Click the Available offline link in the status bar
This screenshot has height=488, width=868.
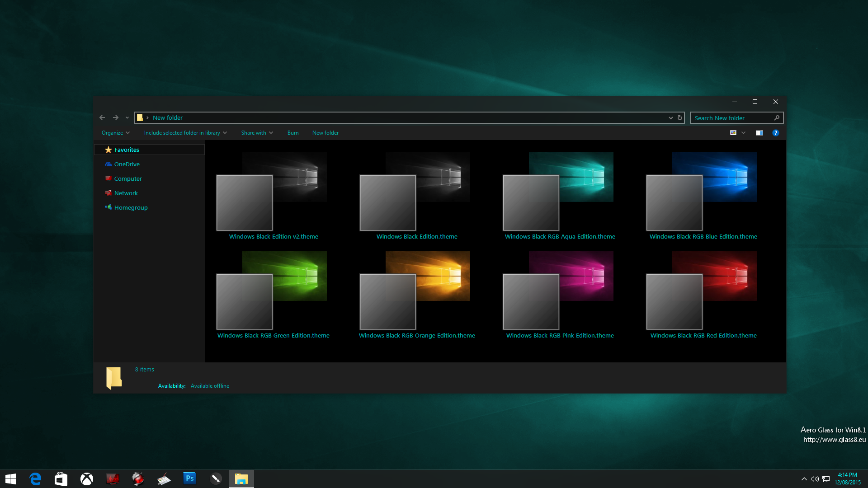210,385
